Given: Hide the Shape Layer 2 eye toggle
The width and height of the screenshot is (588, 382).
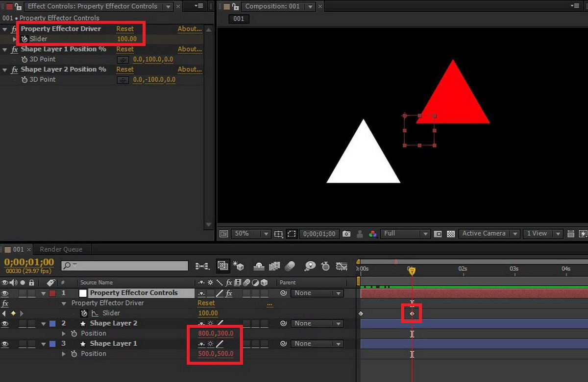Looking at the screenshot, I should (x=5, y=324).
